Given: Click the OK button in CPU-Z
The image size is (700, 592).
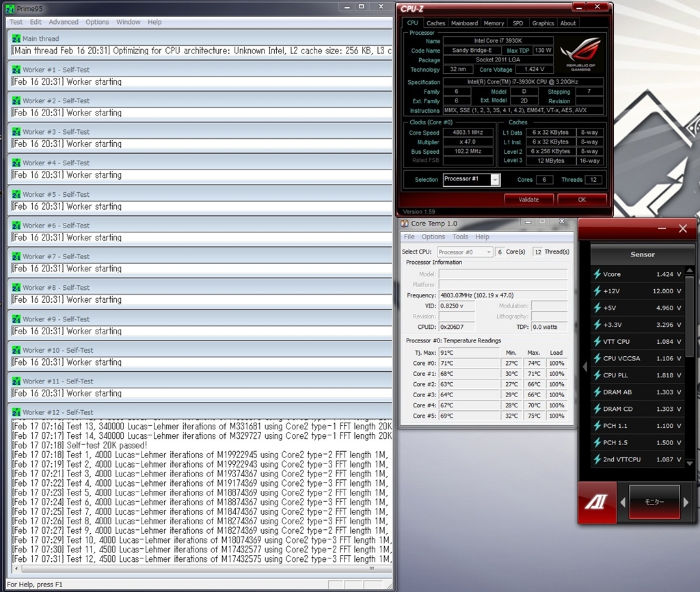Looking at the screenshot, I should (x=582, y=200).
